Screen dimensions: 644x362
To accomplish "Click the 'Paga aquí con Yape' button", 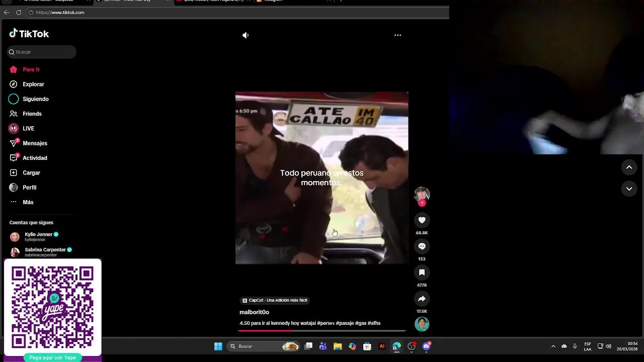I will pos(52,357).
